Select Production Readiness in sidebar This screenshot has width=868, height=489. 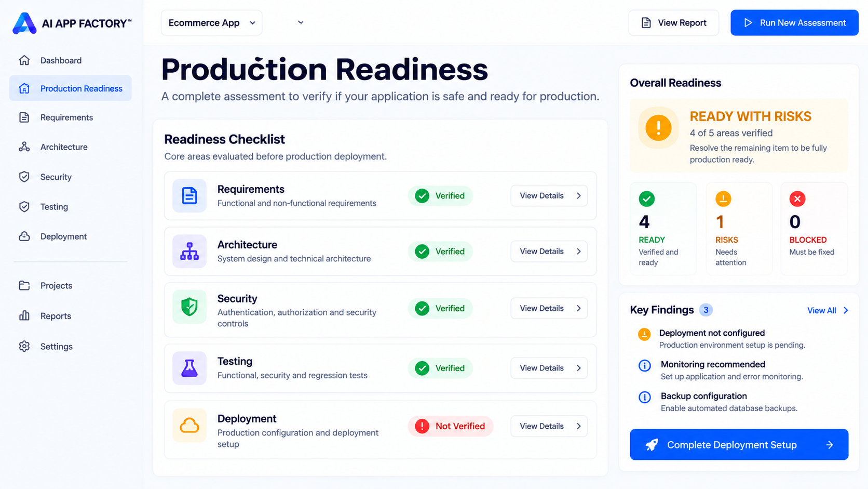(71, 88)
